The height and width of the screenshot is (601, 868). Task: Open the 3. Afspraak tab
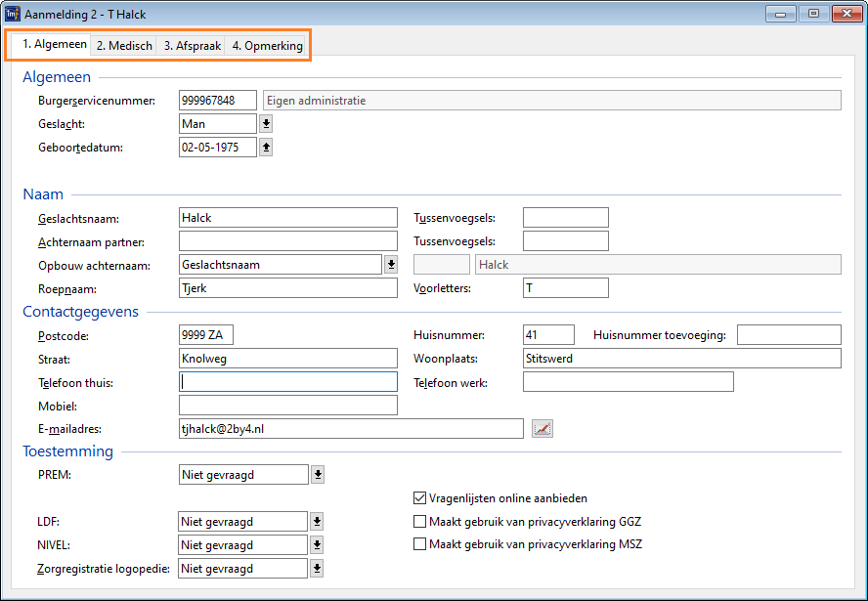tap(192, 46)
